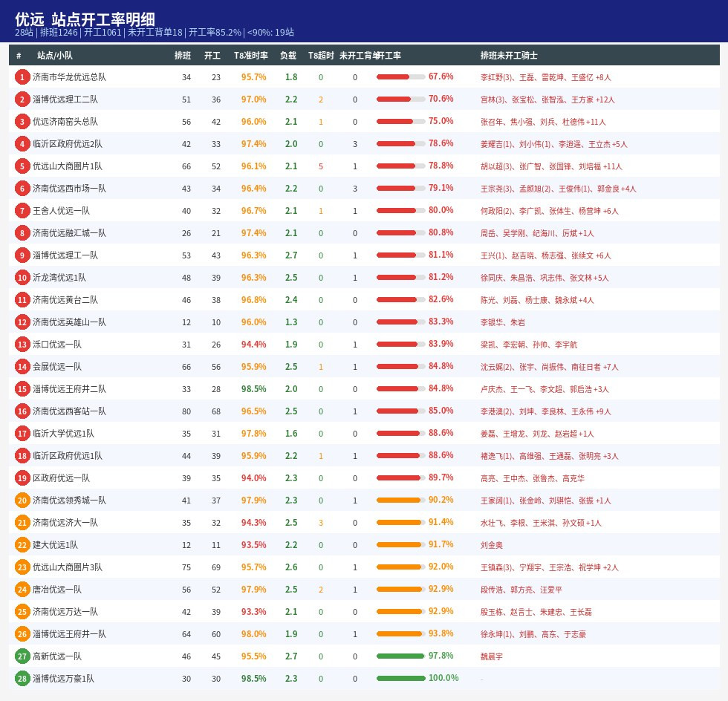Click the T8 overtime value 3 for 济南优远济大一队
Image resolution: width=728 pixels, height=701 pixels.
coord(321,523)
